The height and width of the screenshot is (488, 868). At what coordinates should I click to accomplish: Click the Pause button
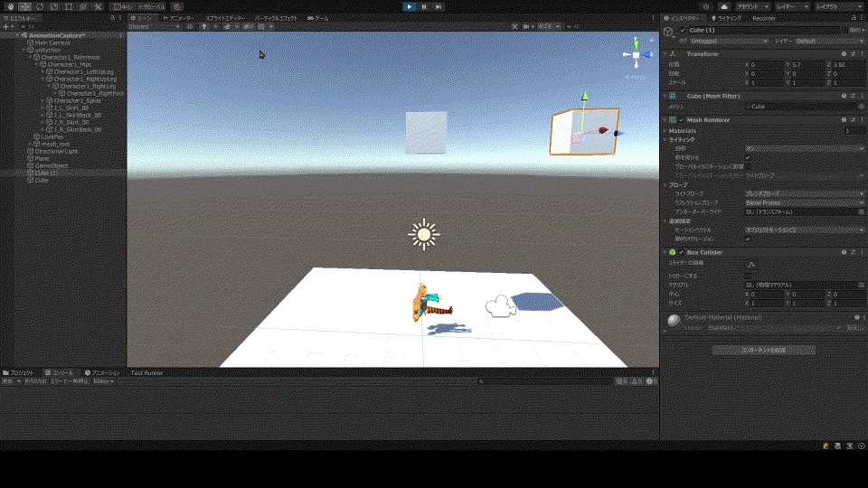click(424, 6)
